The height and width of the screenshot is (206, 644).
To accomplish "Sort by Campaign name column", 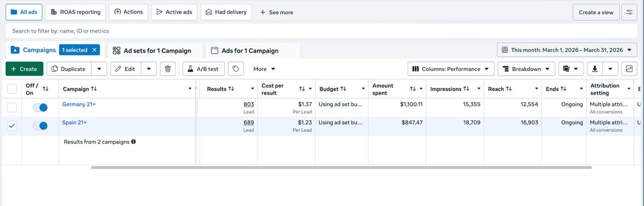I will (94, 89).
